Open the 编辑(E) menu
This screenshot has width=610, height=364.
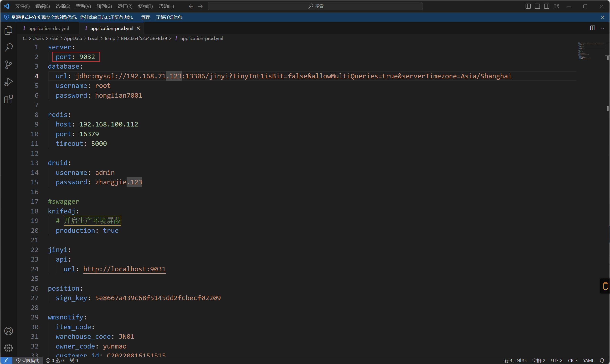pos(42,6)
